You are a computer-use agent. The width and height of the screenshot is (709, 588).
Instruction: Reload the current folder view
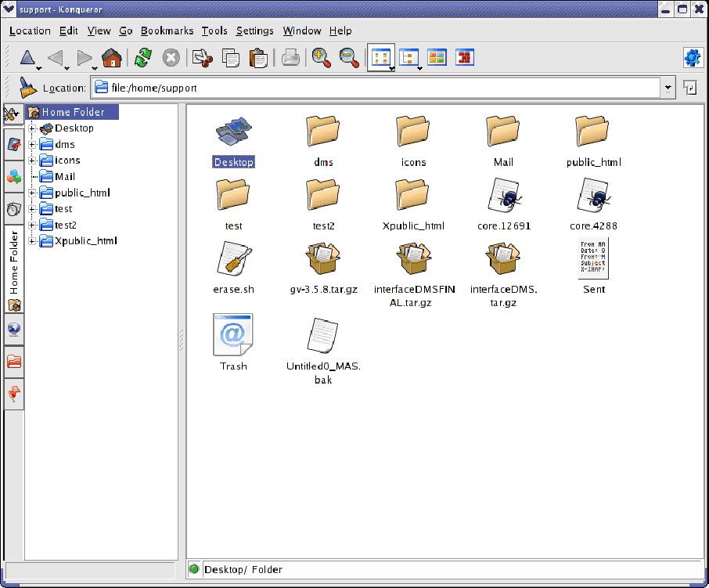pos(143,57)
